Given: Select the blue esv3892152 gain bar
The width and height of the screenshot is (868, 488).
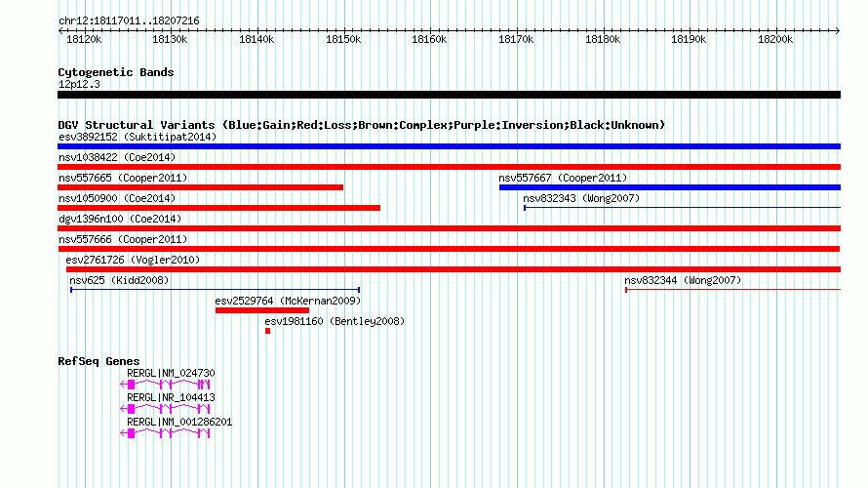Looking at the screenshot, I should (449, 146).
